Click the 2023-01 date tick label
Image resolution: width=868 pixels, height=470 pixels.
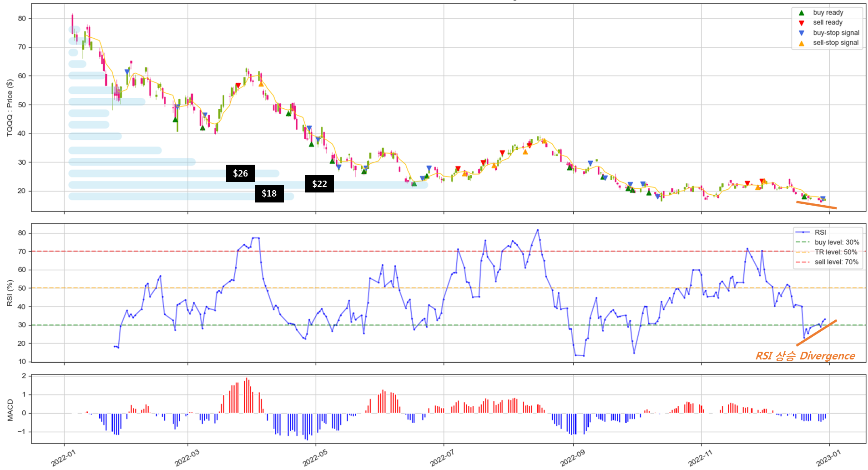pyautogui.click(x=828, y=457)
